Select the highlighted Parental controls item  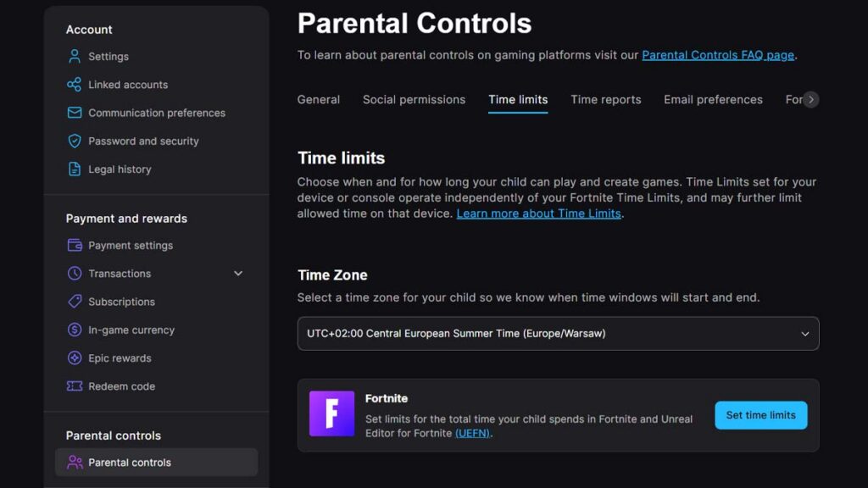(156, 463)
